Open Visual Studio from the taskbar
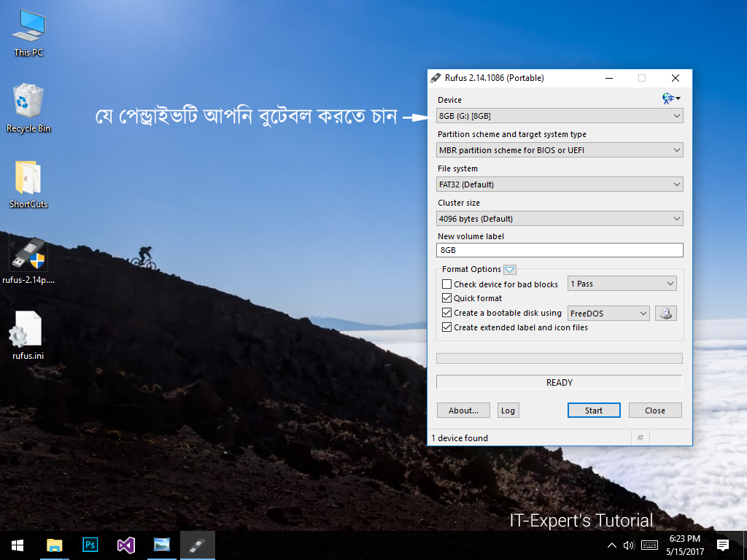Screen dimensions: 747x560 click(126, 545)
